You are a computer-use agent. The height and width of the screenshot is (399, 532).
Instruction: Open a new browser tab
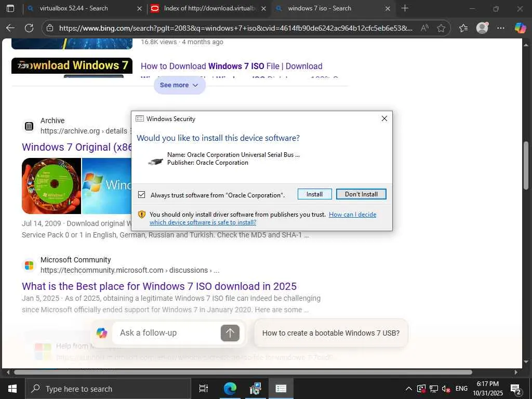click(x=405, y=8)
